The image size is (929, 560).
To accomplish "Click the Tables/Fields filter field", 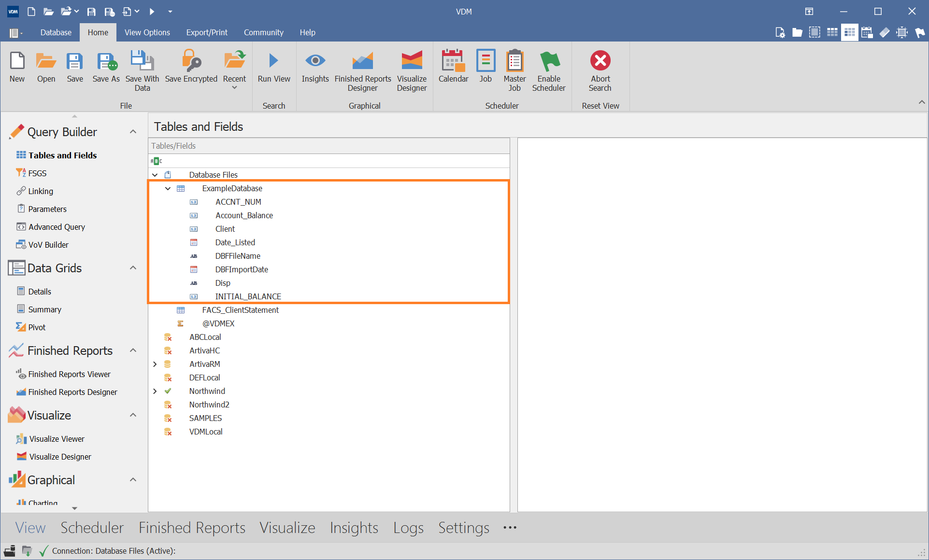I will [329, 161].
